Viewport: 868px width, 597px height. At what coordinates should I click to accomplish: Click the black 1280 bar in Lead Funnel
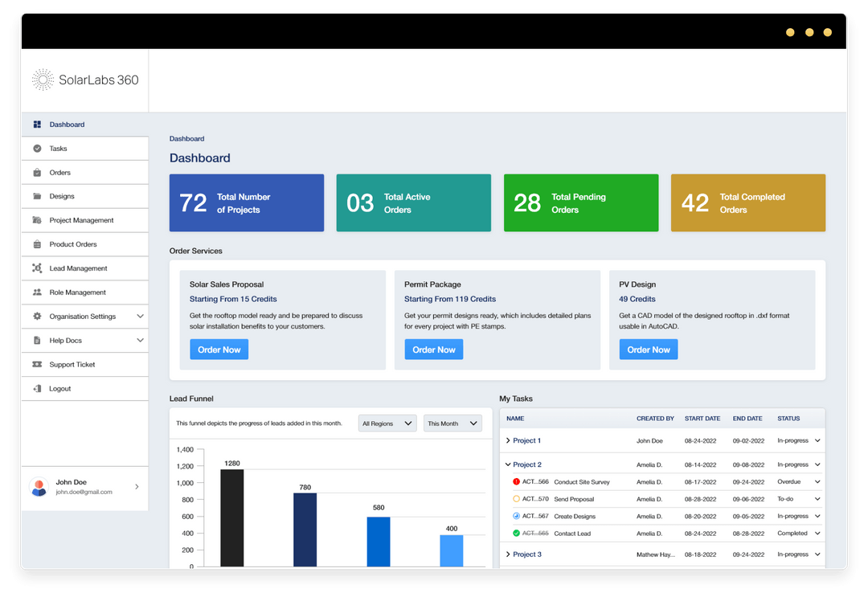pos(232,517)
